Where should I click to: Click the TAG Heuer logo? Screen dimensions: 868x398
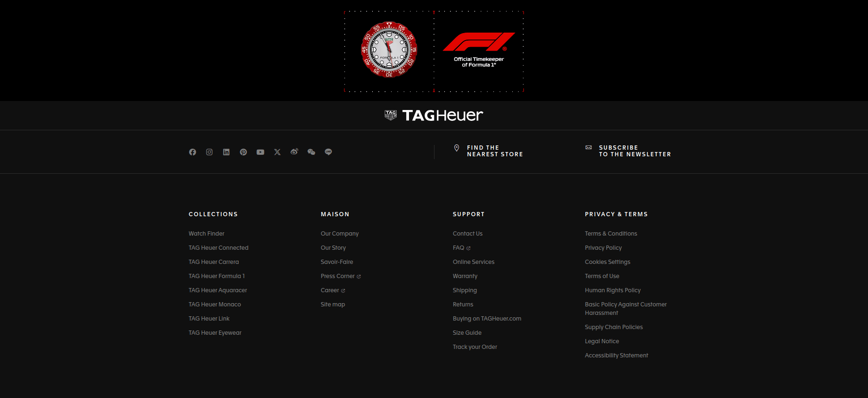(434, 116)
